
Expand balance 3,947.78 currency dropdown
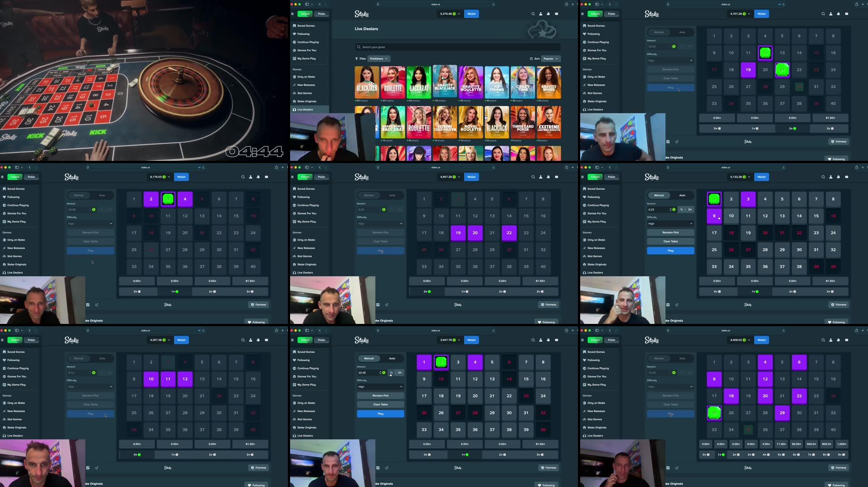click(x=450, y=340)
